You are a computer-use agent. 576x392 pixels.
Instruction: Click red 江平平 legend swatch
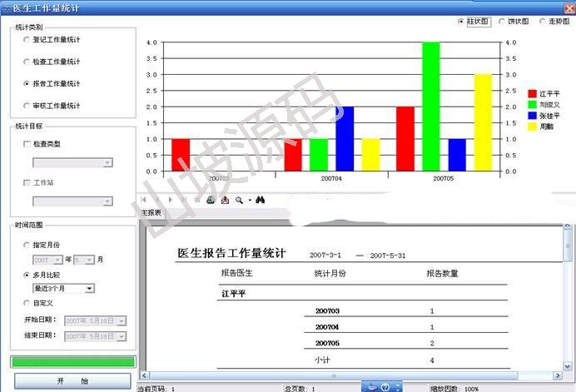tap(532, 94)
